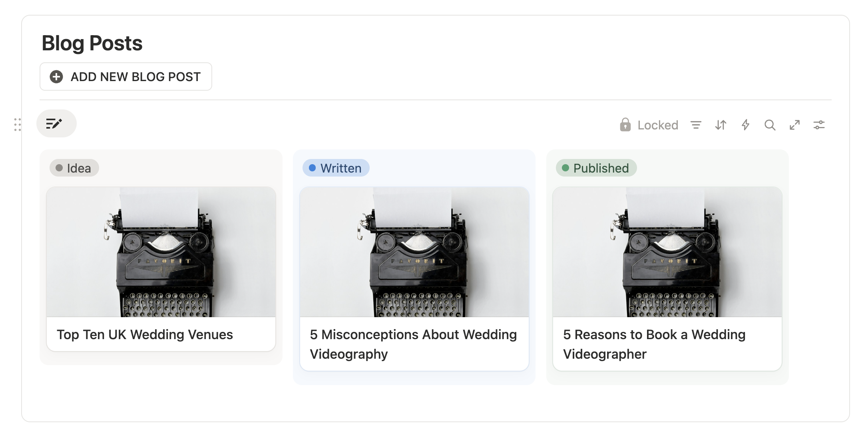This screenshot has width=868, height=437.
Task: Click the Written status group label
Action: point(336,168)
